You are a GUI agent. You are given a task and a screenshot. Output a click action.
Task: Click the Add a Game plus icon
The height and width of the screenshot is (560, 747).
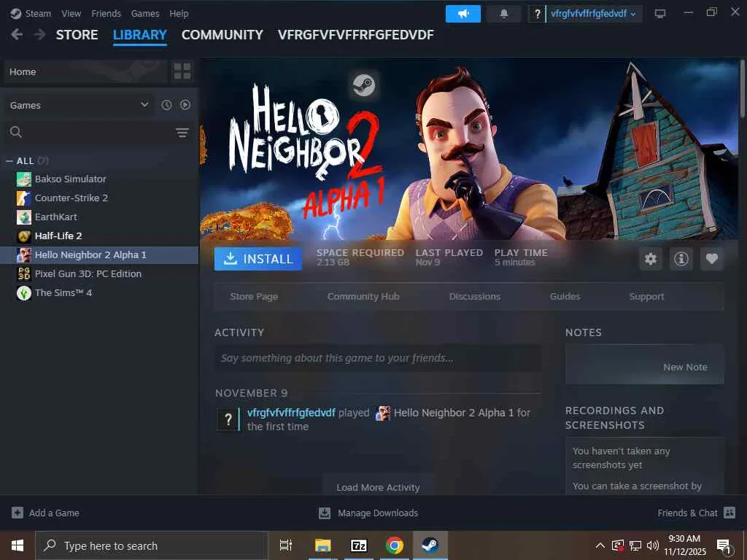18,513
